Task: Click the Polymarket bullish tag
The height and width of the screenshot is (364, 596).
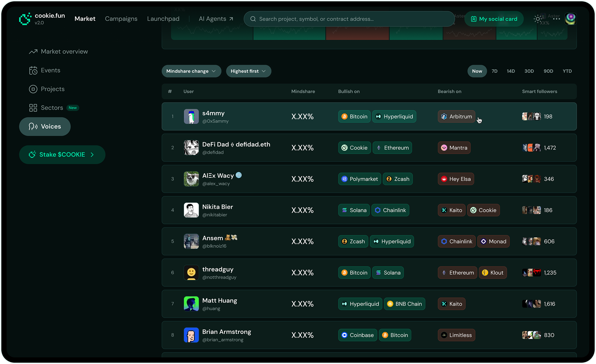Action: [360, 179]
